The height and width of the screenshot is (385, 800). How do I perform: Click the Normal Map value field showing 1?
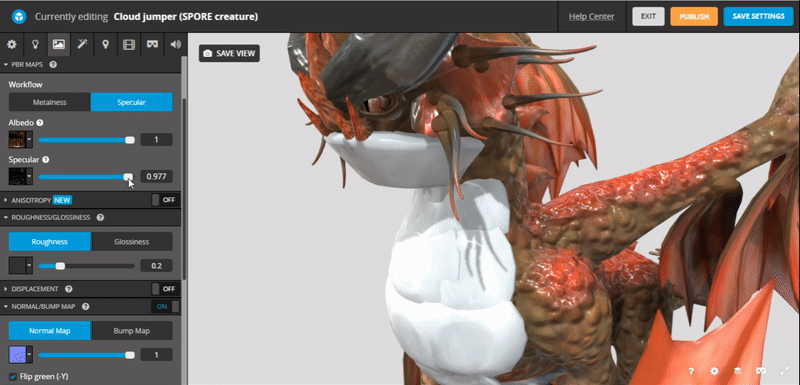(156, 354)
